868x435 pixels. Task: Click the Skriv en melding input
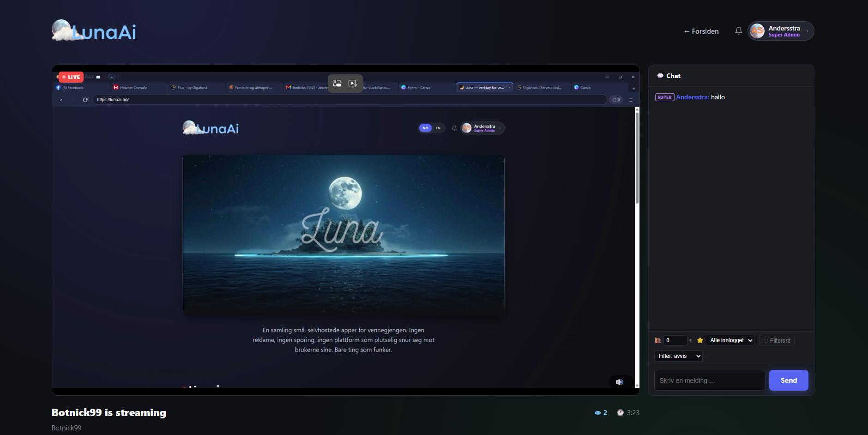(710, 381)
